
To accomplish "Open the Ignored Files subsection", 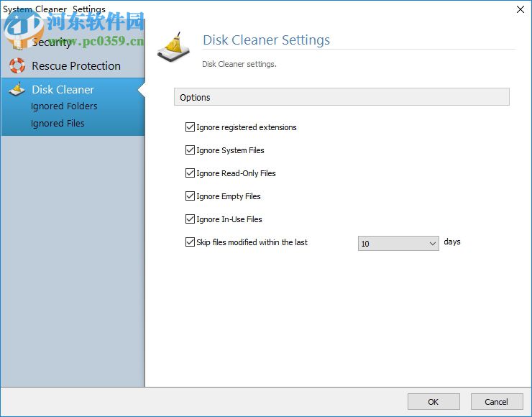I will pos(58,123).
